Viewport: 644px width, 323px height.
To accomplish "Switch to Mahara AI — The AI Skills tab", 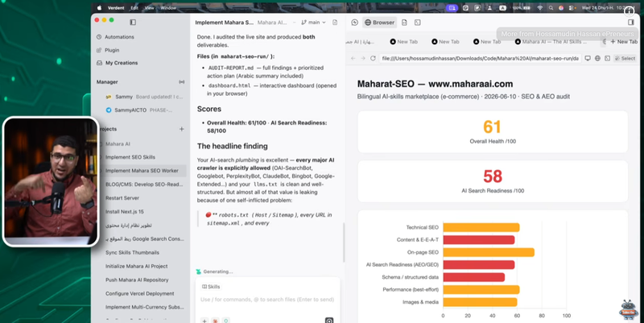I will tap(551, 42).
